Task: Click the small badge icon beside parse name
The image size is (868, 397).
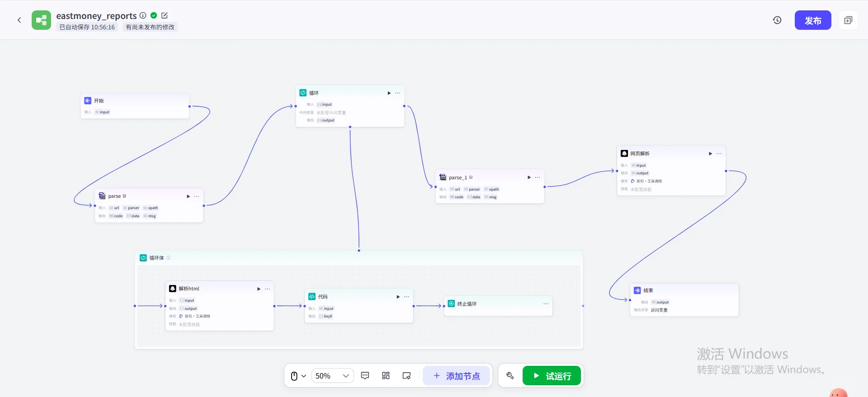Action: (124, 196)
